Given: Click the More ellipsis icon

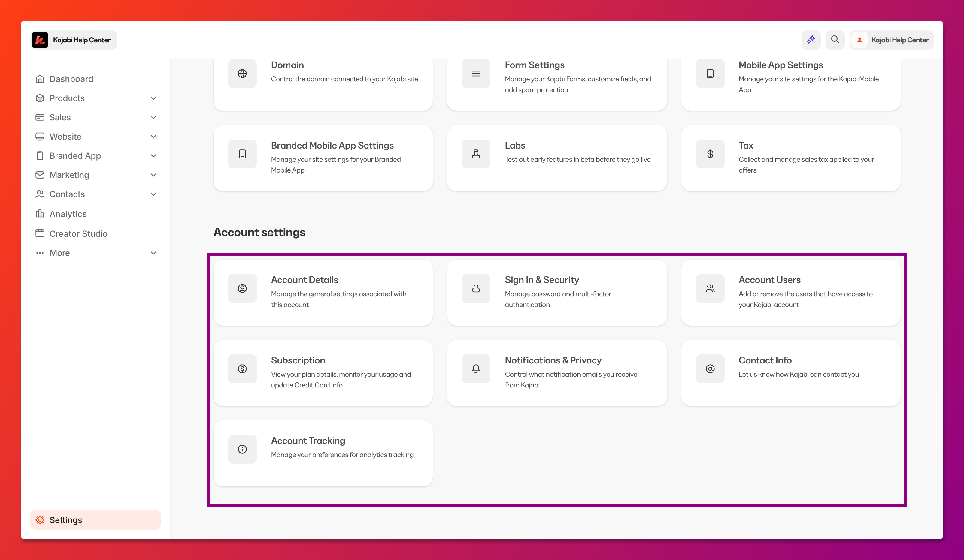Looking at the screenshot, I should point(40,253).
